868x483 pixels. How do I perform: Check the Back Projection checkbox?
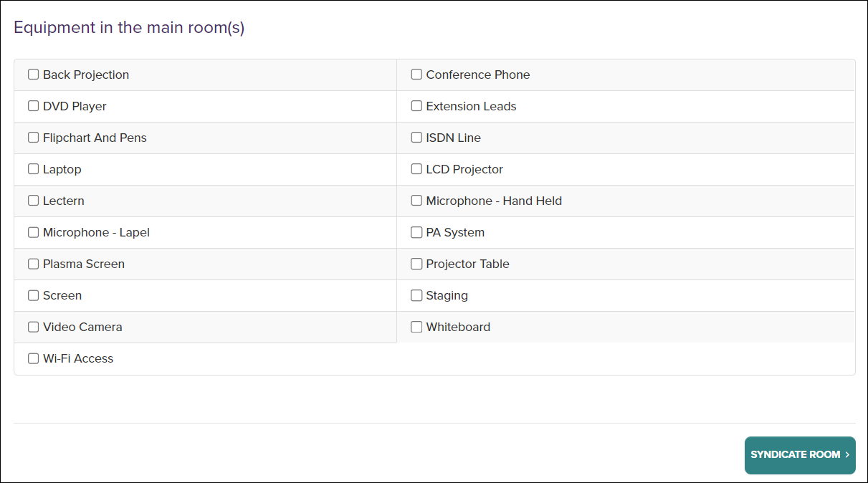33,74
